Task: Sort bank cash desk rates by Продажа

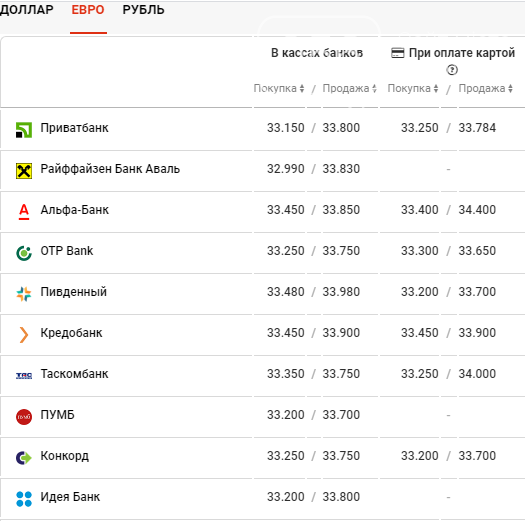Action: (350, 88)
